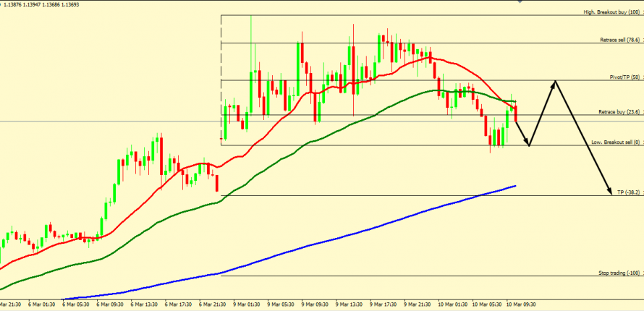Click the arrowhead peak at Pivot level
This screenshot has height=311, width=644.
555,82
